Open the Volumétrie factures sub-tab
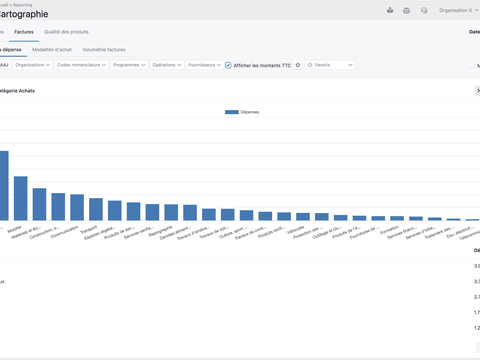This screenshot has width=480, height=360. (x=104, y=50)
